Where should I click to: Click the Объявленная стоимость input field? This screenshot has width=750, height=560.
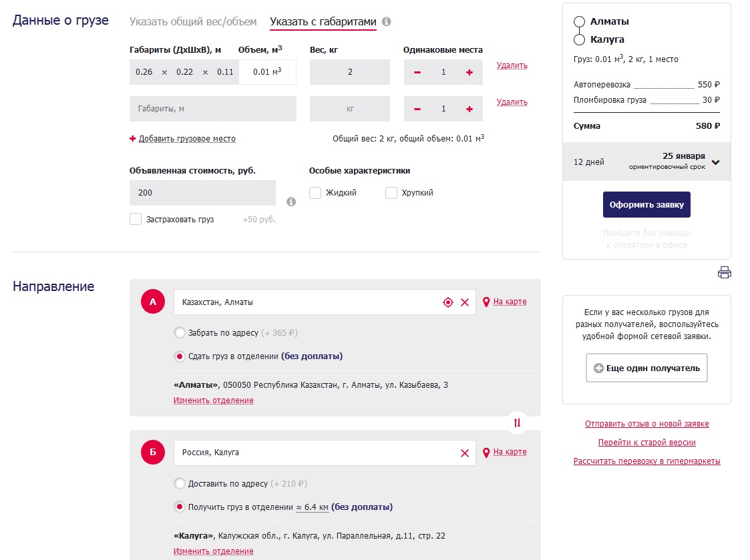(202, 193)
